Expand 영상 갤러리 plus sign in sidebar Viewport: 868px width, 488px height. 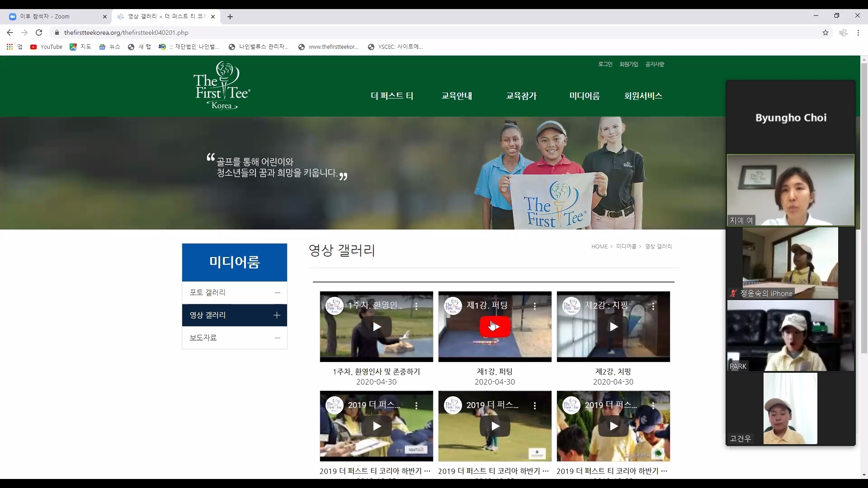(277, 315)
